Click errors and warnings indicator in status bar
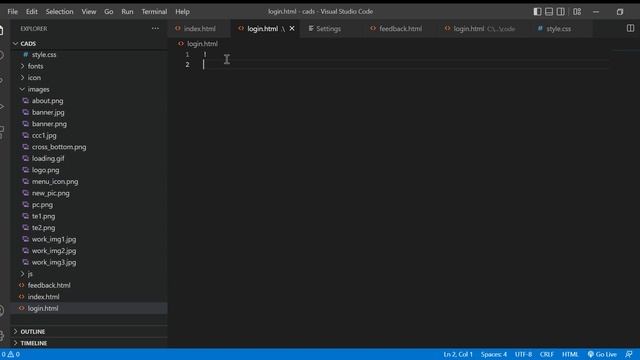The image size is (640, 360). [x=10, y=354]
